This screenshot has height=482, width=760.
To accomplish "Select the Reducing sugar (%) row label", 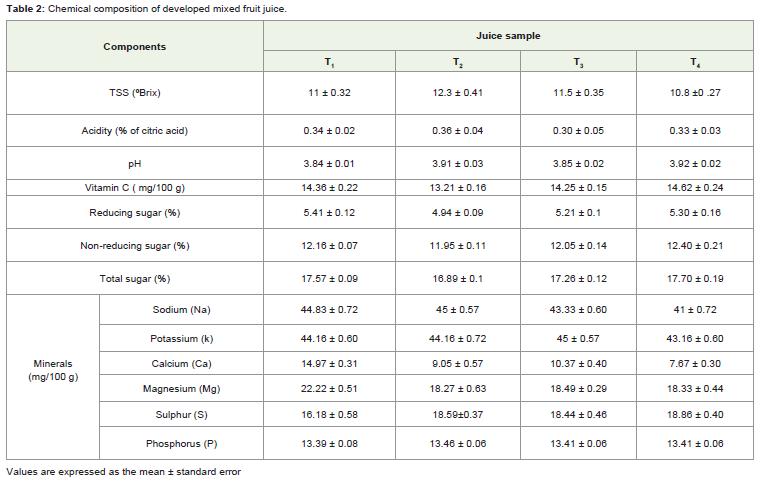I will (135, 212).
